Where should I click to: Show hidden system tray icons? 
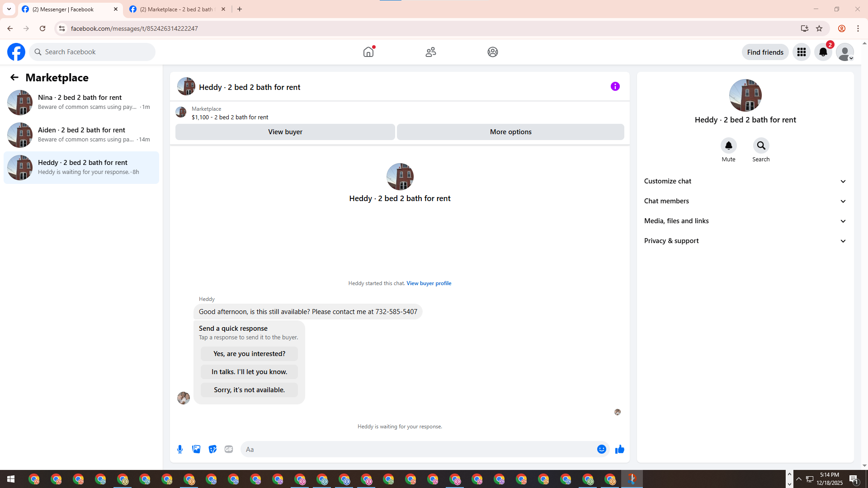click(799, 479)
